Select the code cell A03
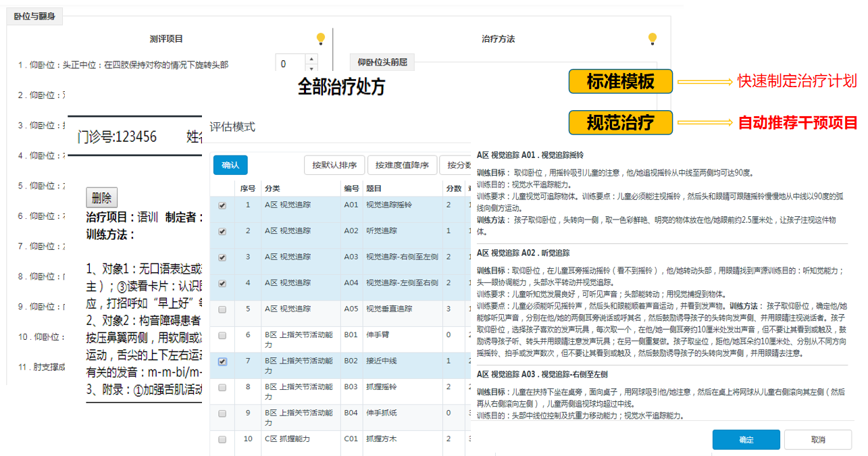Screen dimensions: 868x456 351,257
